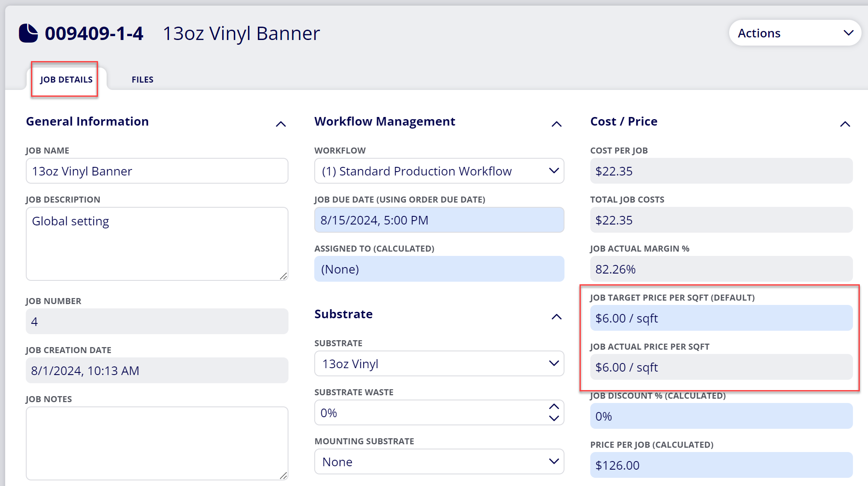Open the Actions dropdown

795,33
